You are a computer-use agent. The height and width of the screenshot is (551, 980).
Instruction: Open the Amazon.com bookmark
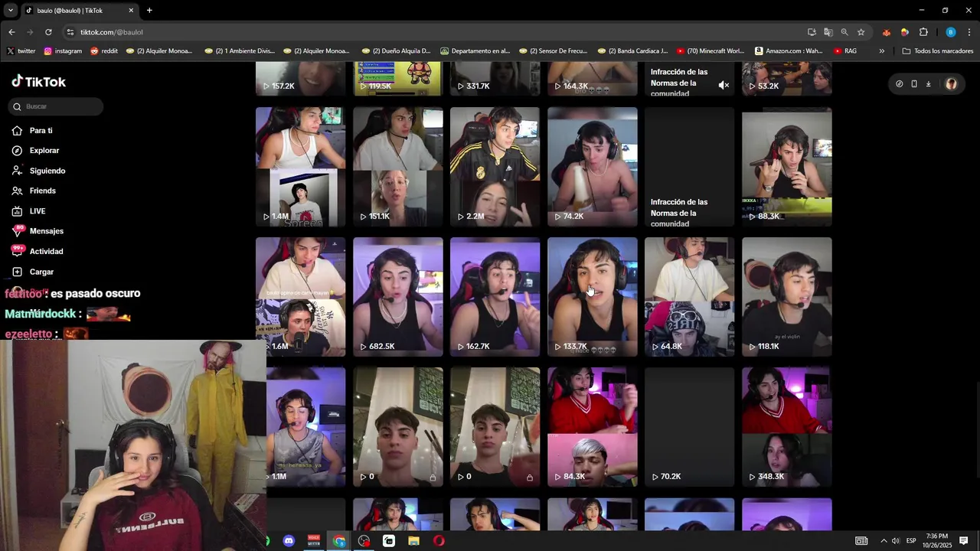click(789, 51)
